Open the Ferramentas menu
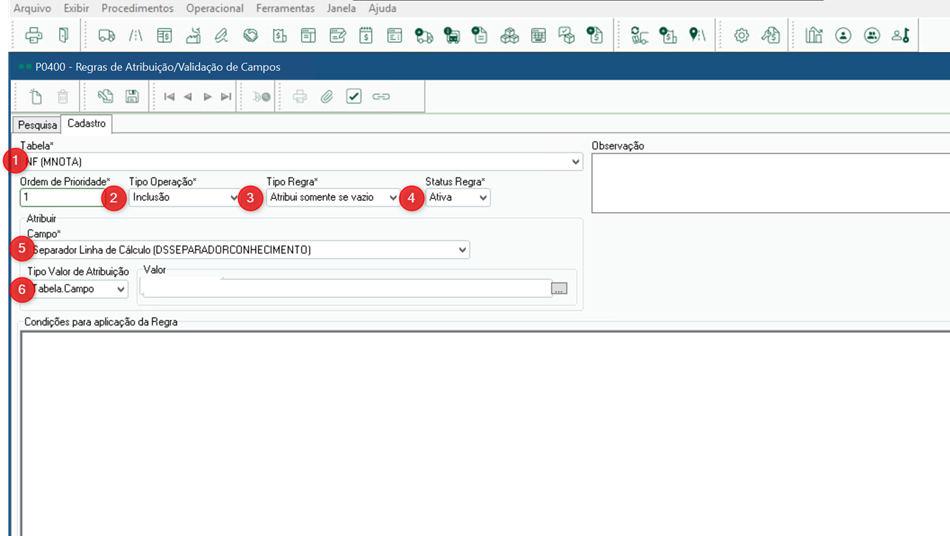This screenshot has height=536, width=950. pos(285,8)
